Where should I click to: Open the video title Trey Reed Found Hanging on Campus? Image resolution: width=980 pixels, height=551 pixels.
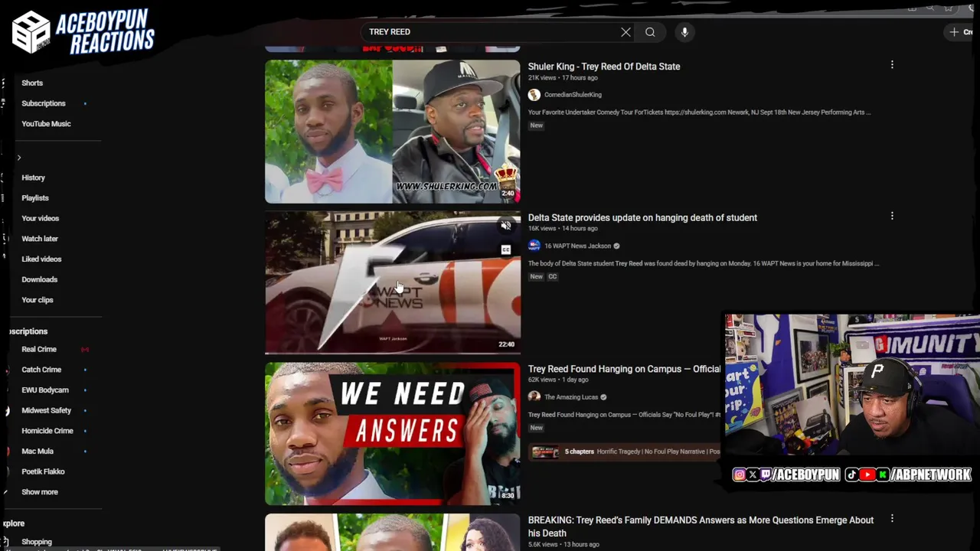coord(624,369)
